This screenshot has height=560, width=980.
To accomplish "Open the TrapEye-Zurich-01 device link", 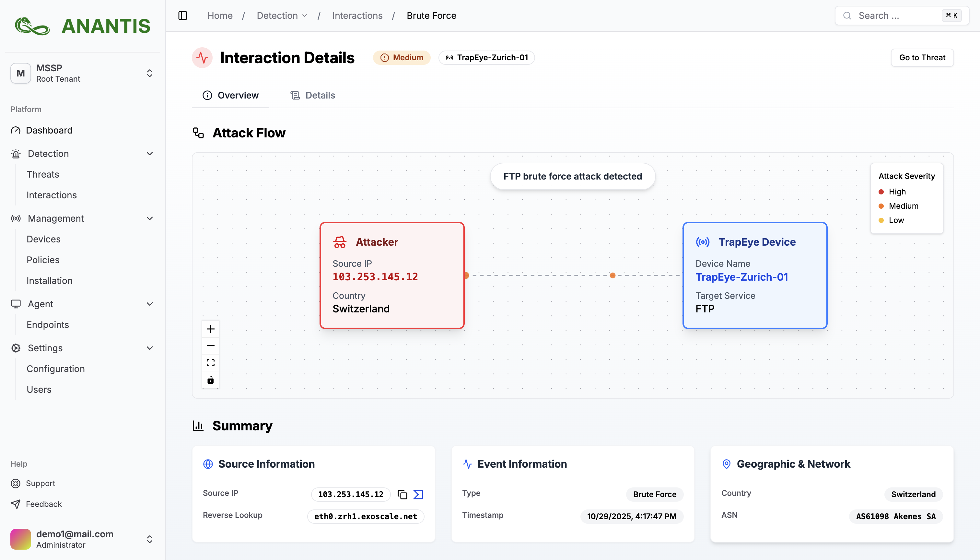I will pyautogui.click(x=741, y=276).
